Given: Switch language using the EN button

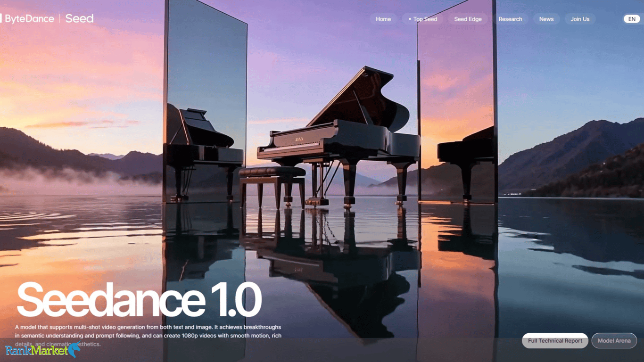Looking at the screenshot, I should pos(632,19).
